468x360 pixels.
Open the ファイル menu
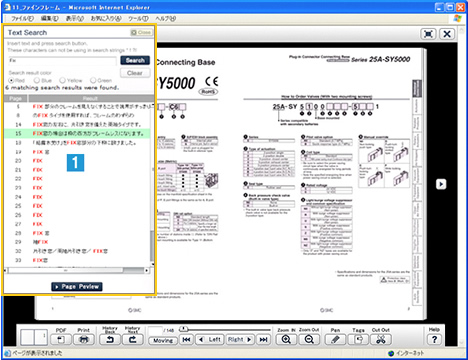22,19
